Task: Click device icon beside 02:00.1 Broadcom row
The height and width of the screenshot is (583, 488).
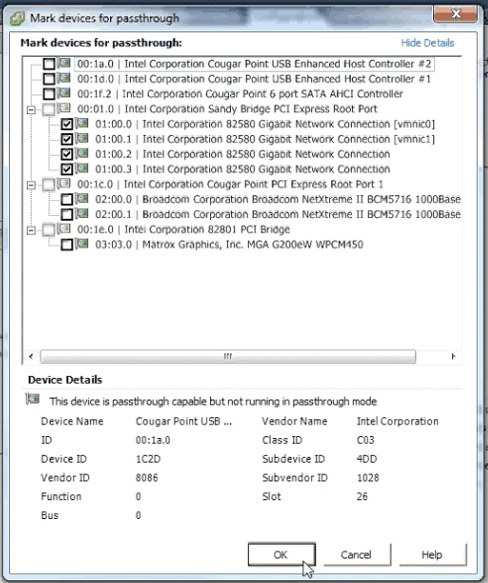Action: [x=82, y=213]
